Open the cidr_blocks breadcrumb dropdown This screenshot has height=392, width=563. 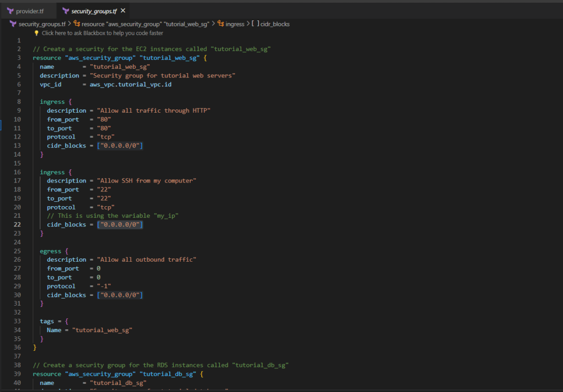(275, 24)
